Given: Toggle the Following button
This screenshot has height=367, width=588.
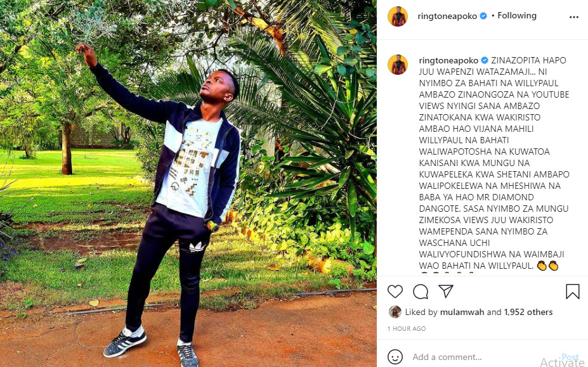Looking at the screenshot, I should (517, 15).
